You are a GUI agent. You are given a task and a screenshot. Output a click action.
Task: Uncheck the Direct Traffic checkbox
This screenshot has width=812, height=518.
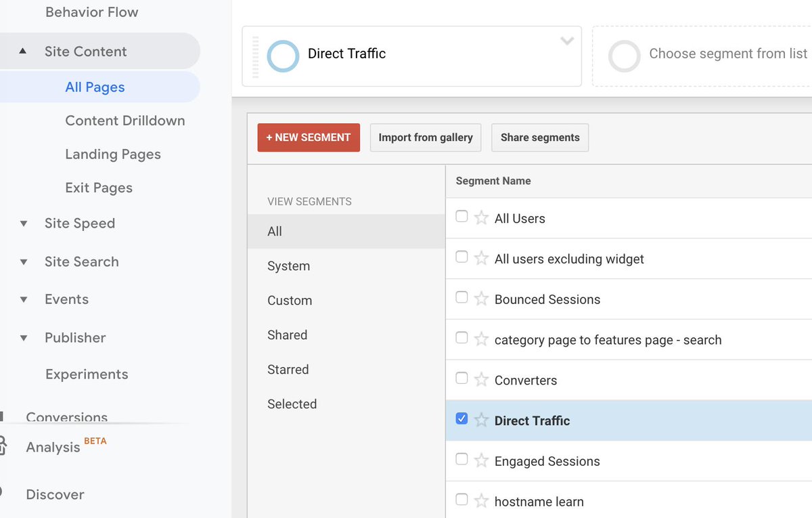point(461,418)
